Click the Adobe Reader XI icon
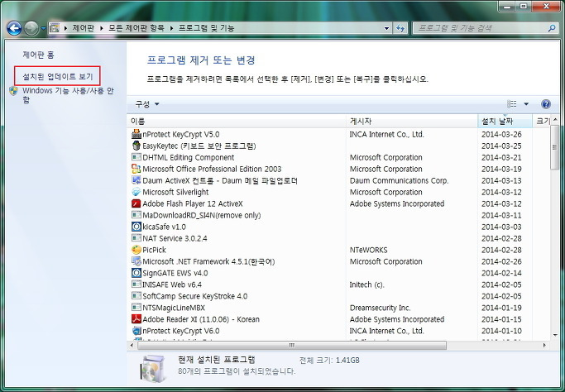This screenshot has height=392, width=565. (136, 319)
